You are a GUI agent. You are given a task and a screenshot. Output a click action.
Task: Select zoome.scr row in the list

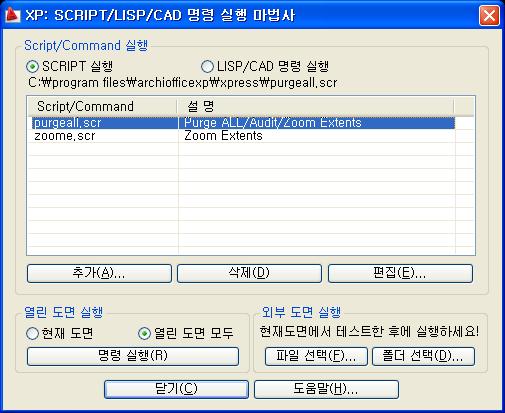pyautogui.click(x=243, y=136)
